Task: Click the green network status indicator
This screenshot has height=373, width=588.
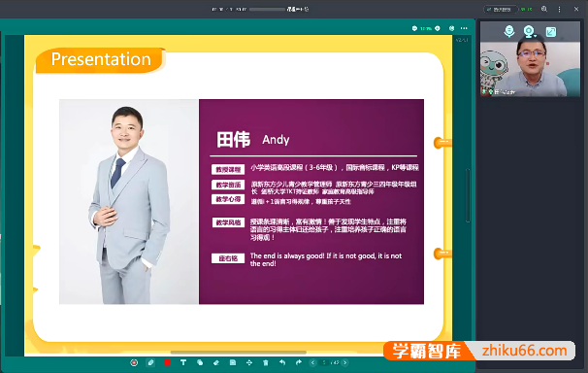Action: click(x=527, y=10)
